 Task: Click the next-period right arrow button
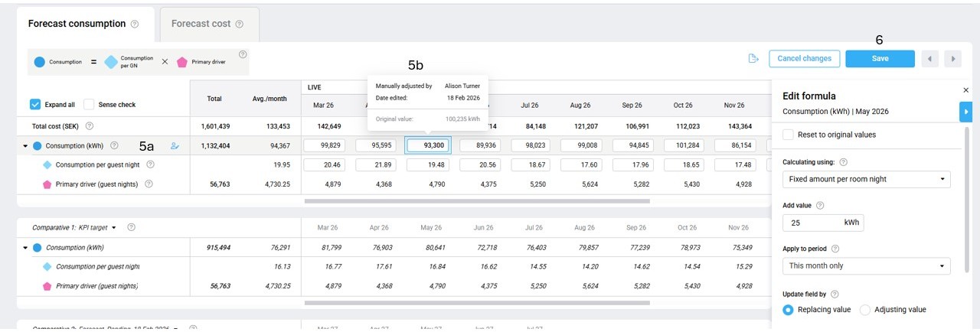(952, 59)
